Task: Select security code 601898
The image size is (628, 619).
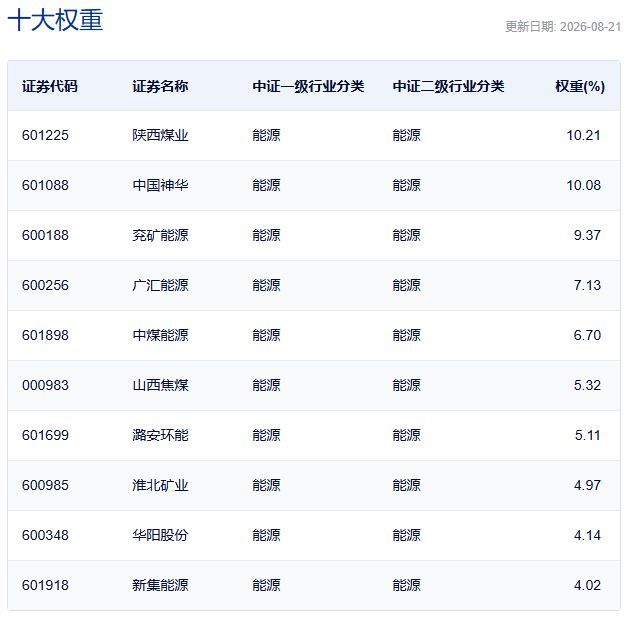Action: pos(45,336)
